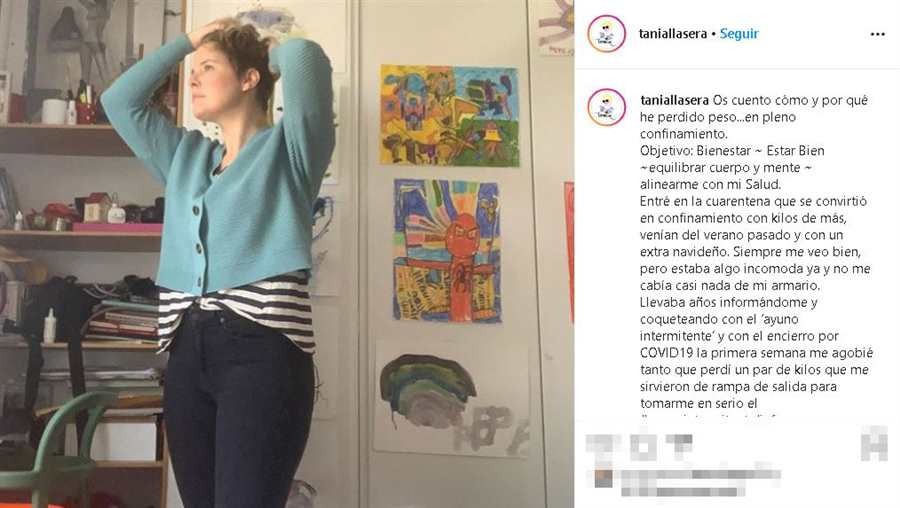Open the blurred small liker avatar
The width and height of the screenshot is (900, 508).
[603, 478]
